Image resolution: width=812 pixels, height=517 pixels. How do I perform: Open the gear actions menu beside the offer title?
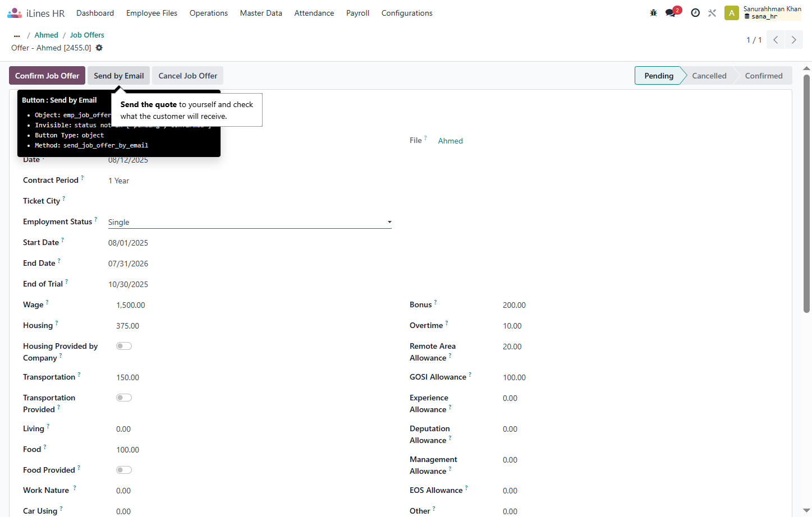click(x=99, y=48)
